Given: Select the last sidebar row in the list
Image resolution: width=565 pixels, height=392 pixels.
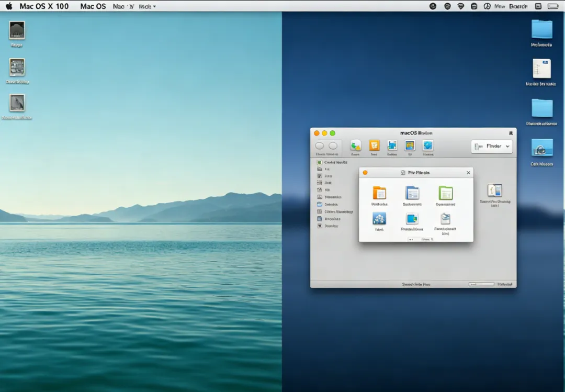Looking at the screenshot, I should coord(327,226).
